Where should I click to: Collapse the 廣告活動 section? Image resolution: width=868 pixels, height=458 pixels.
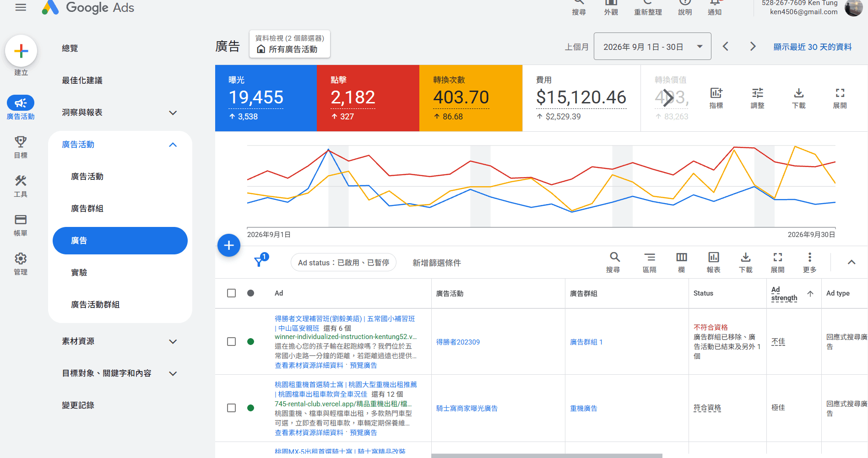173,145
